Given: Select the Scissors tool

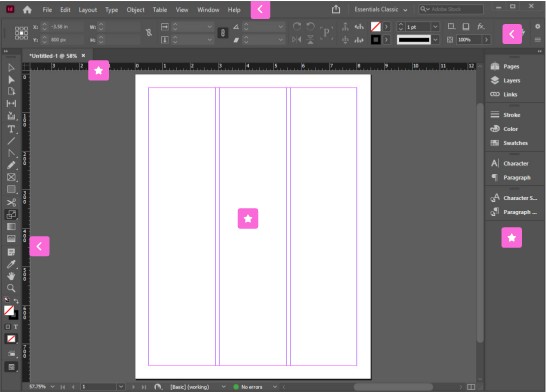Looking at the screenshot, I should pos(11,203).
